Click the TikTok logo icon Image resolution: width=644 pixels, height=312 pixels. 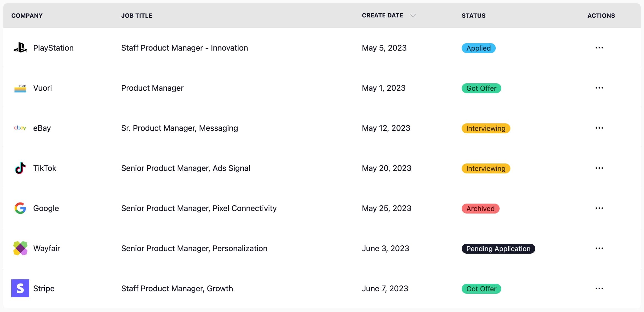[x=20, y=168]
